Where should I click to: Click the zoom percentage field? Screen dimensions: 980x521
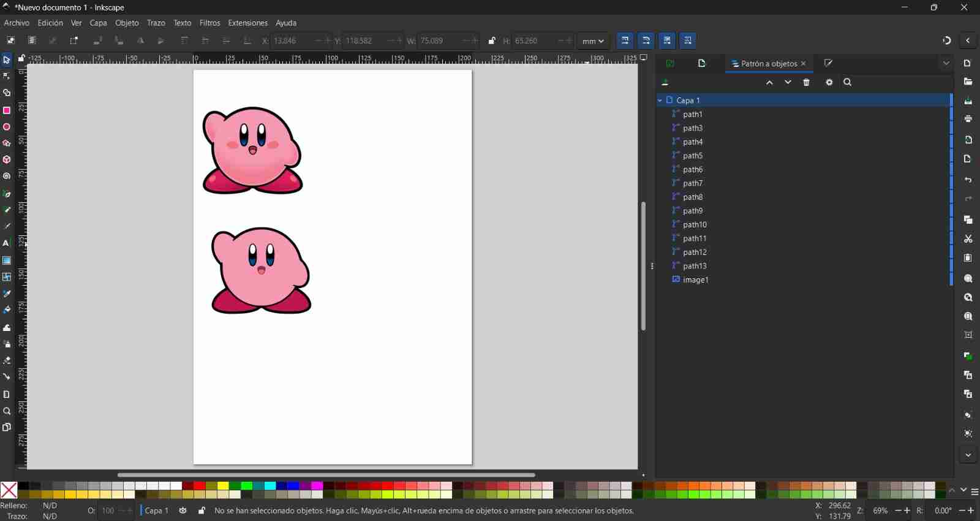881,511
